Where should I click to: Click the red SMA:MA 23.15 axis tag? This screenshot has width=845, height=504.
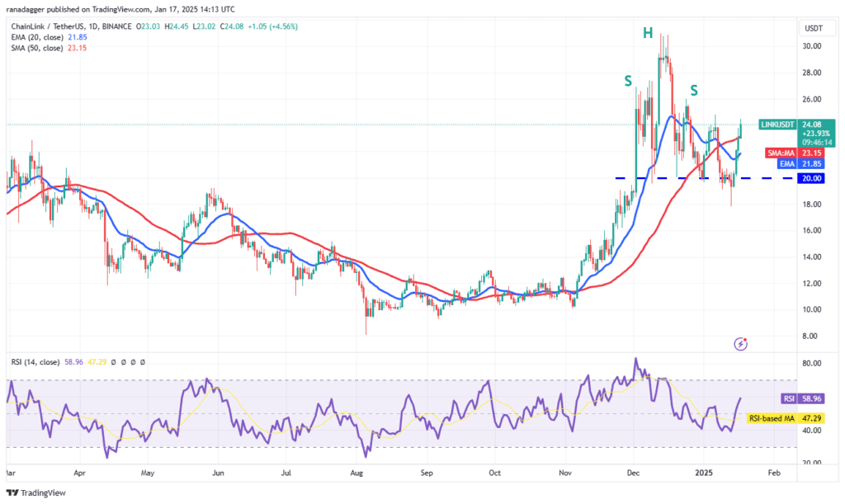804,153
